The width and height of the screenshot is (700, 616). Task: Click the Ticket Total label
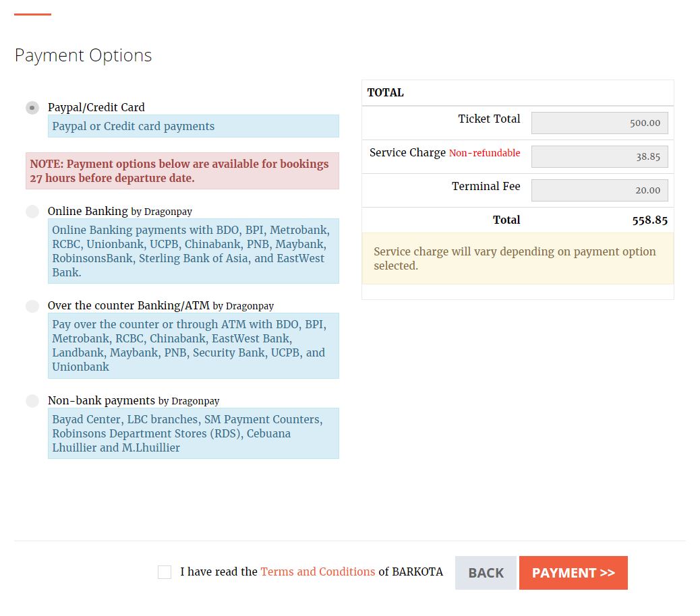pyautogui.click(x=489, y=119)
